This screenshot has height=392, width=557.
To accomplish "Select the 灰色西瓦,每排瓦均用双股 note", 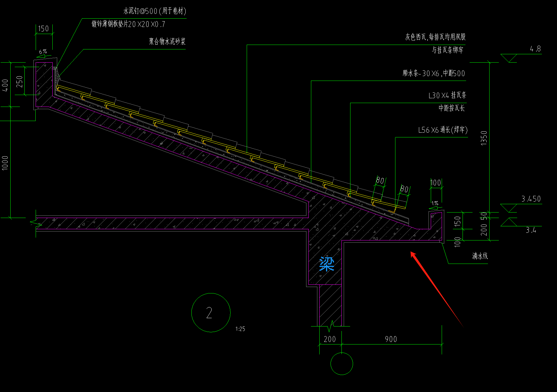I will click(435, 37).
